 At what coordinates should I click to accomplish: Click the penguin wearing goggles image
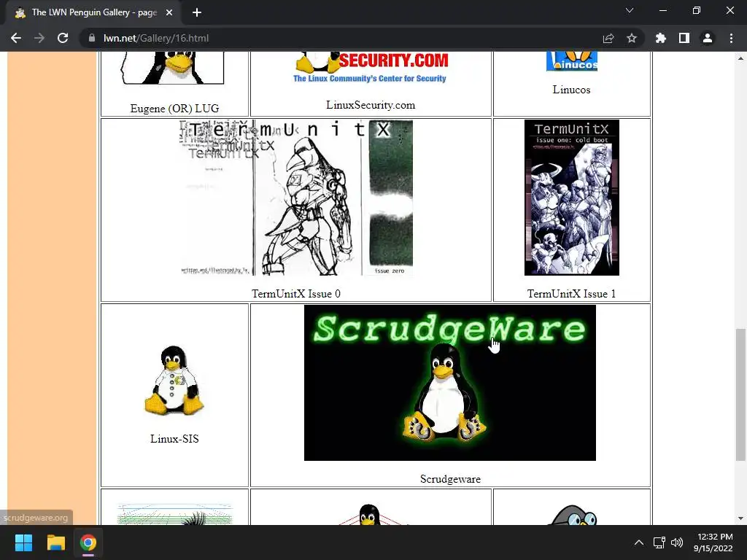point(572,515)
